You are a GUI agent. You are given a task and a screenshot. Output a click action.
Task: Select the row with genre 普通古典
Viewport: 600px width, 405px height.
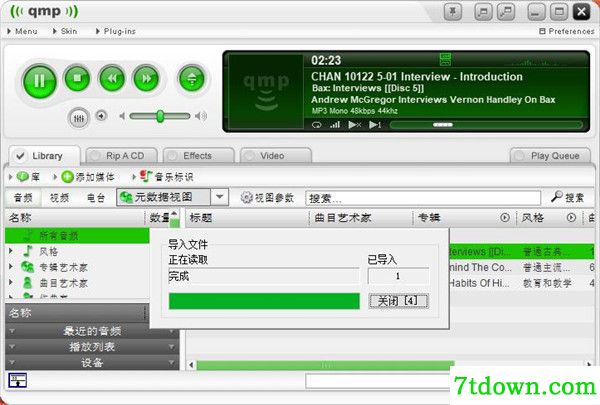tap(522, 251)
